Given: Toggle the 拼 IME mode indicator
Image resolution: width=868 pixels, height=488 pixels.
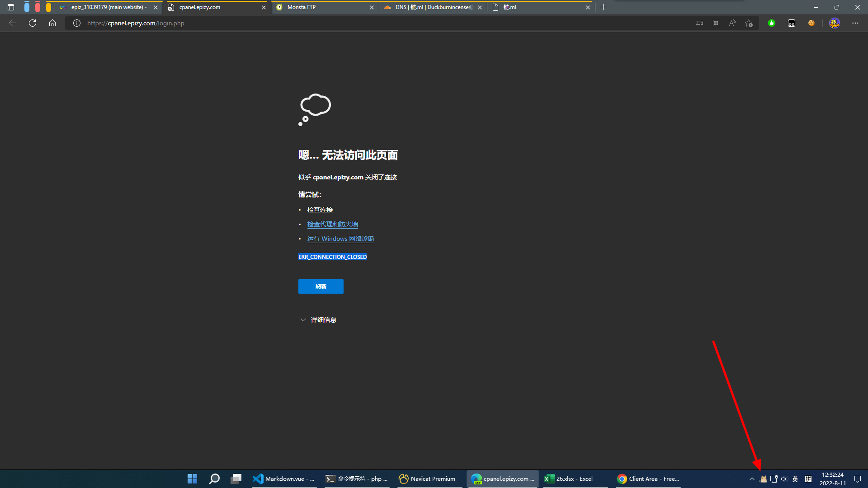Looking at the screenshot, I should (x=808, y=479).
